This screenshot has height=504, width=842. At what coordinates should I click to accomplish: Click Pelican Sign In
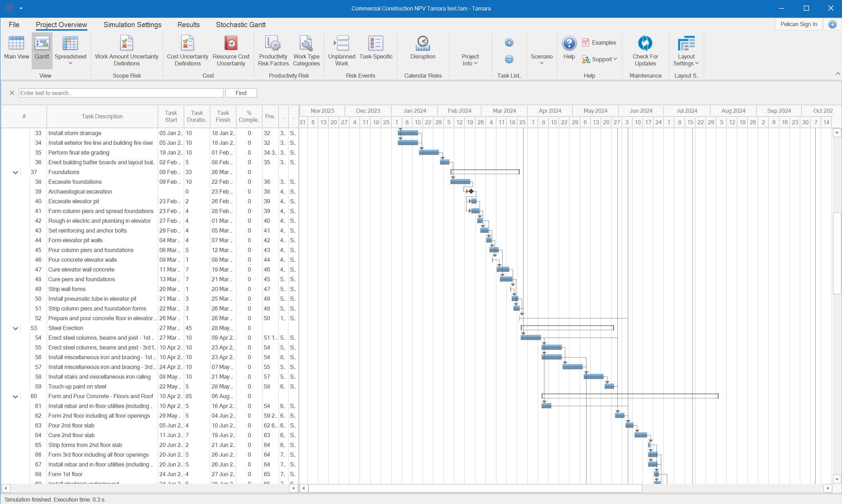click(799, 24)
